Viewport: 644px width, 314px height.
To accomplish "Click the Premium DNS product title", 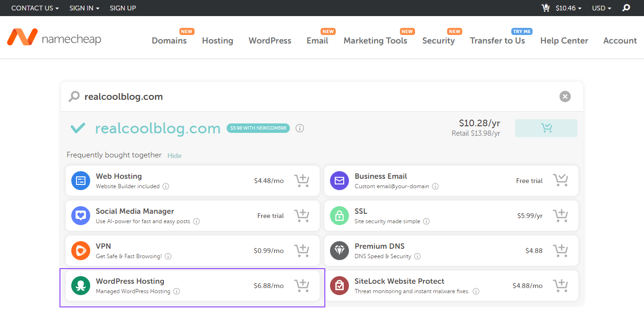I will 380,246.
